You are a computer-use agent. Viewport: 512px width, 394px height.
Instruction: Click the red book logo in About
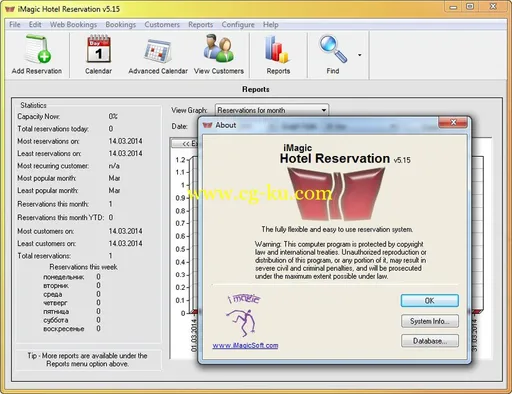pyautogui.click(x=336, y=193)
